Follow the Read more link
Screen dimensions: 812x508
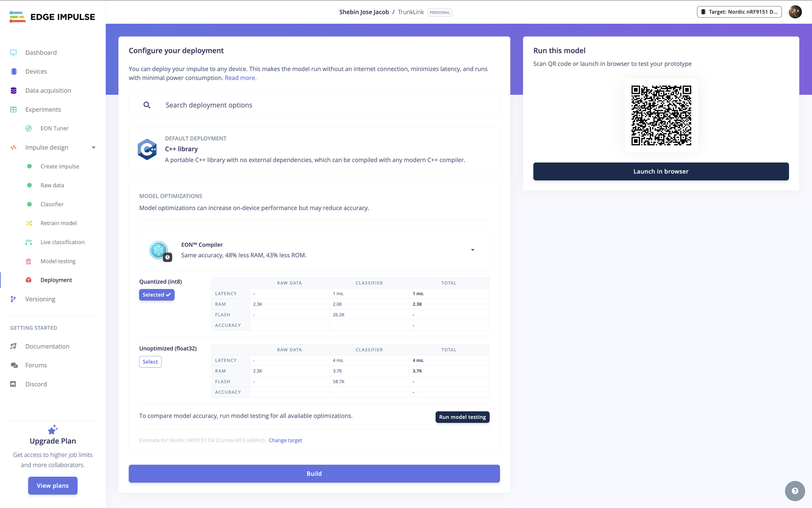coord(240,78)
